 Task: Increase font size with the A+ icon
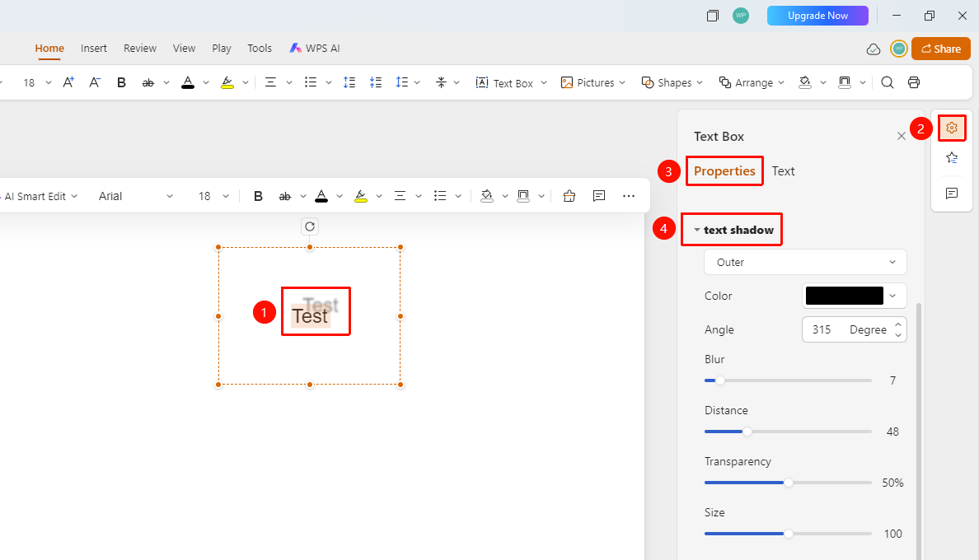pyautogui.click(x=68, y=82)
